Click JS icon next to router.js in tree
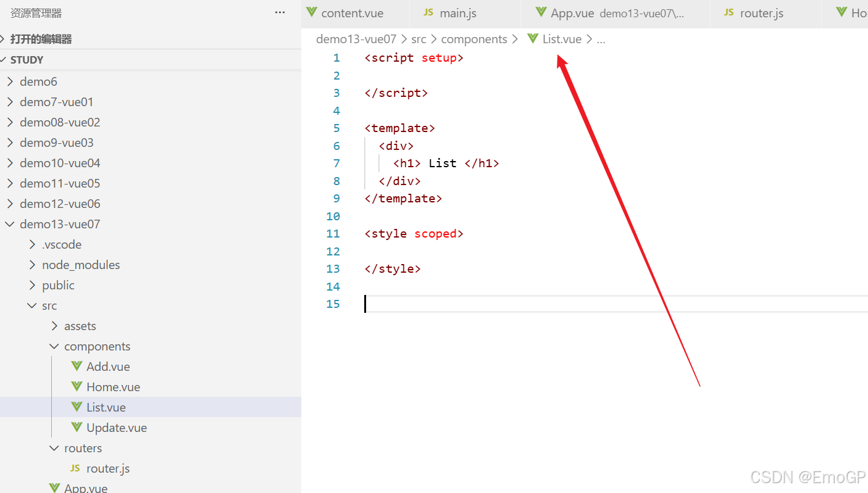The width and height of the screenshot is (868, 493). click(75, 468)
